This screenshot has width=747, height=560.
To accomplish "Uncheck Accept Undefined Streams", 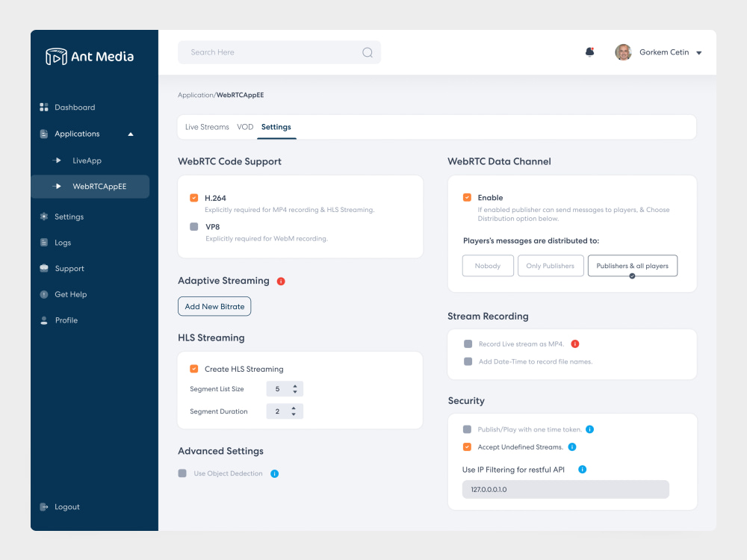I will 467,447.
